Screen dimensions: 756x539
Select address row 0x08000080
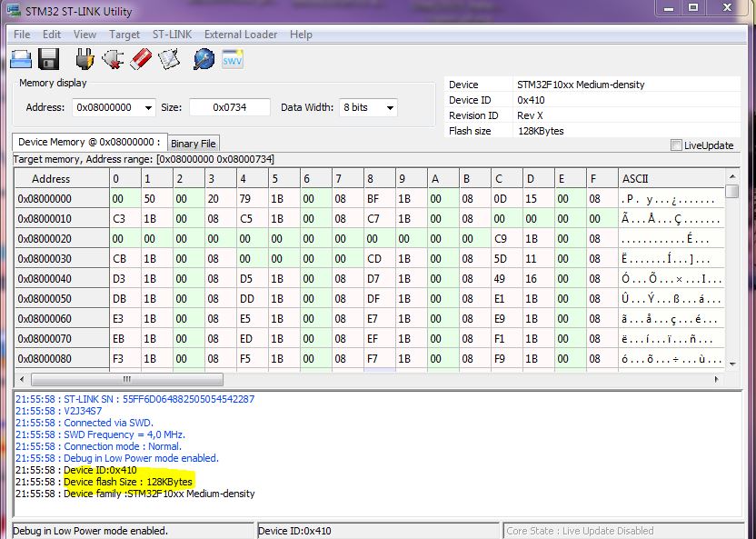click(62, 359)
